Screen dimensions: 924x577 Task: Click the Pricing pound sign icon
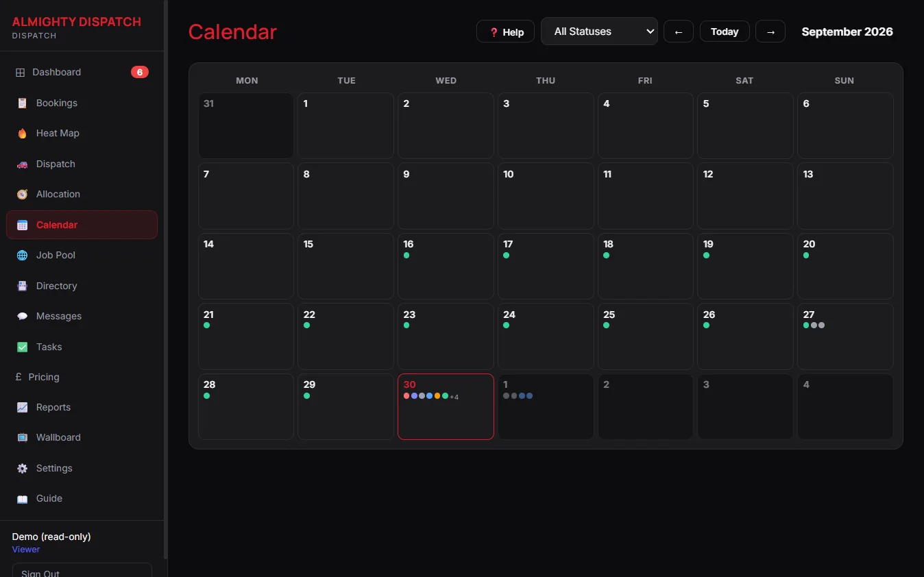(19, 377)
